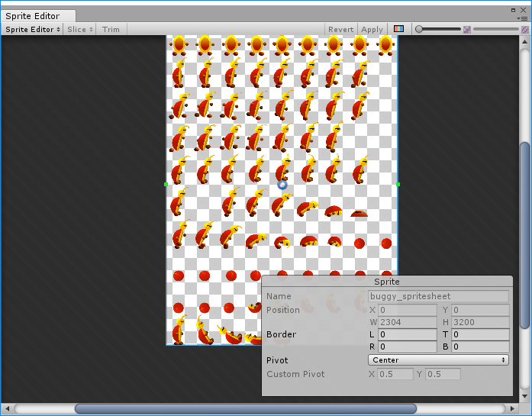The image size is (532, 416).
Task: Open the Sprite Editor mode dropdown
Action: (33, 29)
